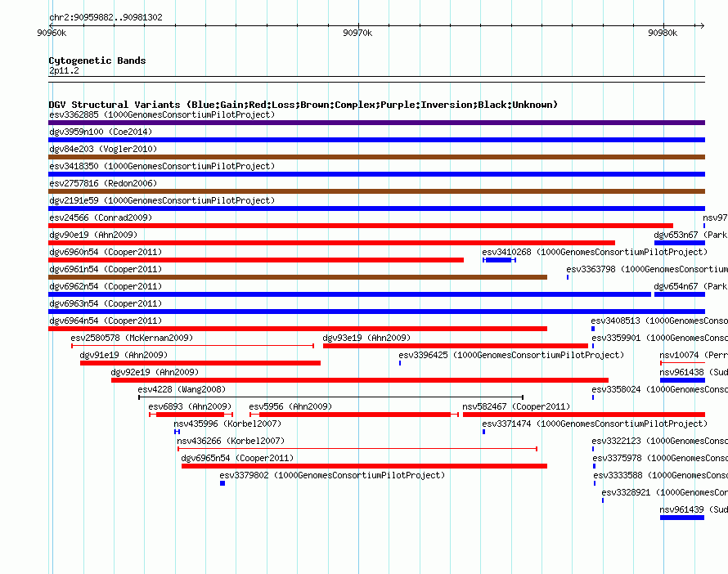Open dgv91e19 (Ahn2009) label

click(x=124, y=355)
